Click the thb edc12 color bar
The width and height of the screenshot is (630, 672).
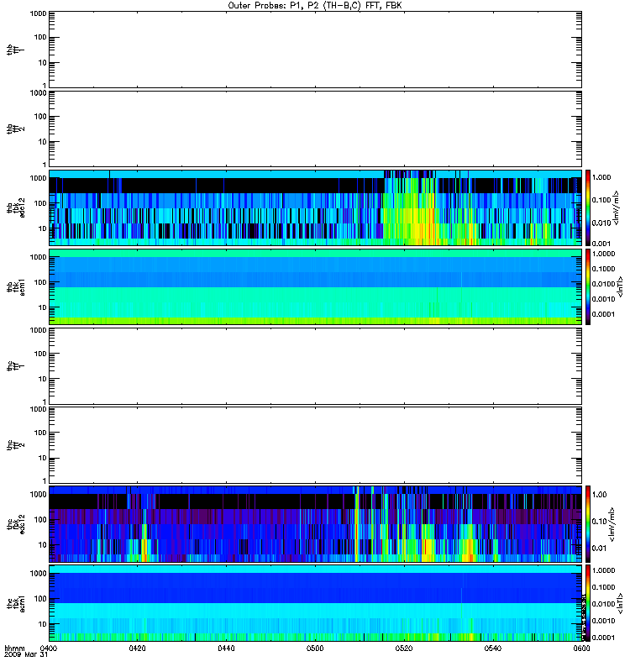pos(588,207)
